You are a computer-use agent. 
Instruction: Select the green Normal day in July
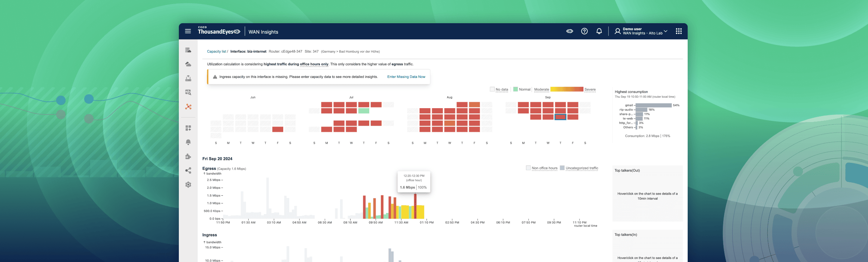(x=364, y=111)
